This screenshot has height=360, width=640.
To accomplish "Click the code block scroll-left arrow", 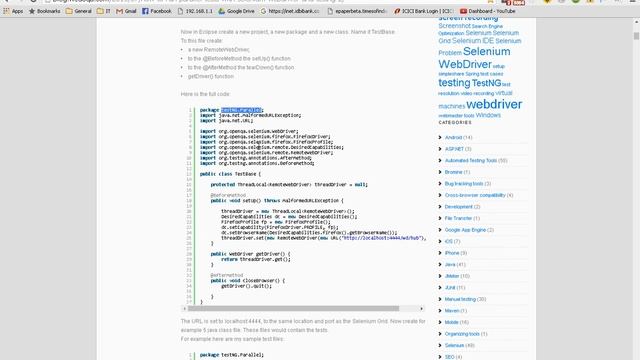I will tap(184, 309).
